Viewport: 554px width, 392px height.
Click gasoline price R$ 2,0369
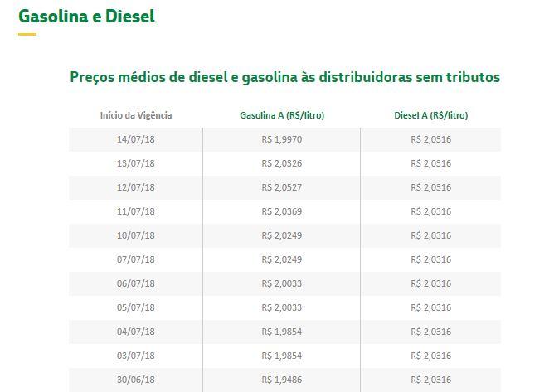(x=281, y=211)
